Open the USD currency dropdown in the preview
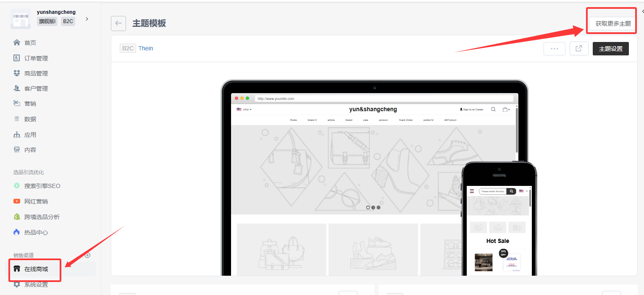Image resolution: width=644 pixels, height=295 pixels. tap(244, 110)
